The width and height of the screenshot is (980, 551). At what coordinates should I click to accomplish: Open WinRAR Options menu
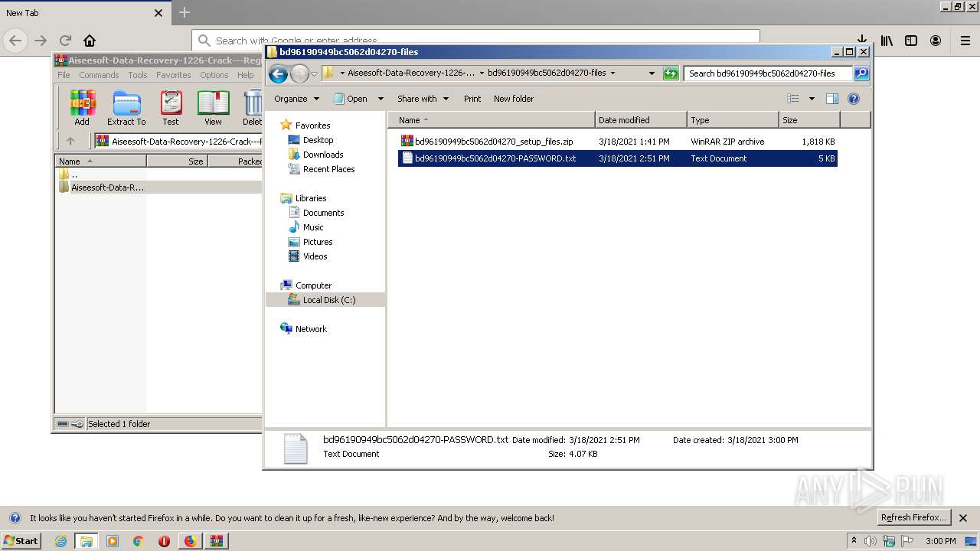click(x=214, y=75)
